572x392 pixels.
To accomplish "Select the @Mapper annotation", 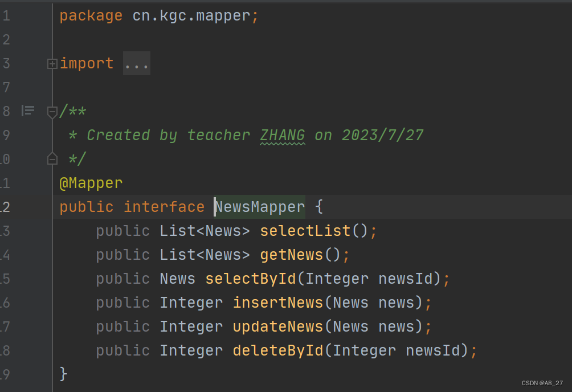I will point(90,182).
